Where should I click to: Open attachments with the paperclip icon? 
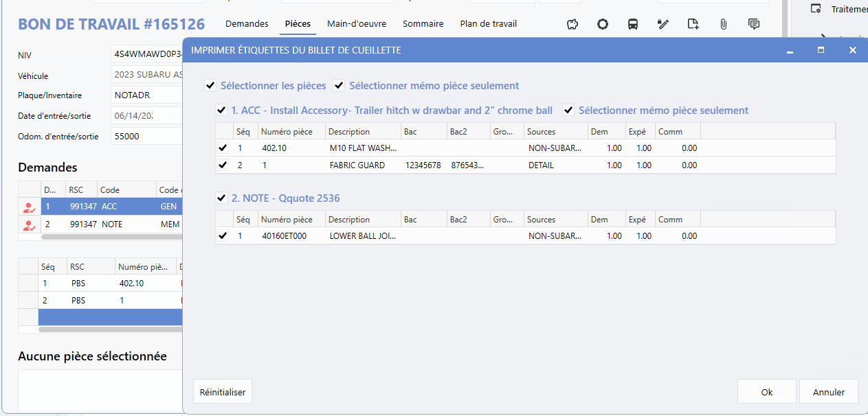click(x=724, y=24)
